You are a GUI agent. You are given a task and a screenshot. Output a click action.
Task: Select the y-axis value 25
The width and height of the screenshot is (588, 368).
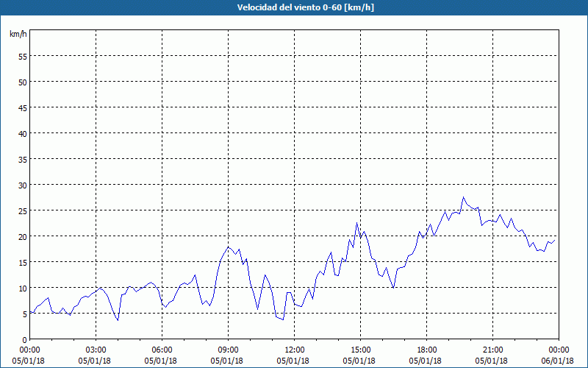23,211
